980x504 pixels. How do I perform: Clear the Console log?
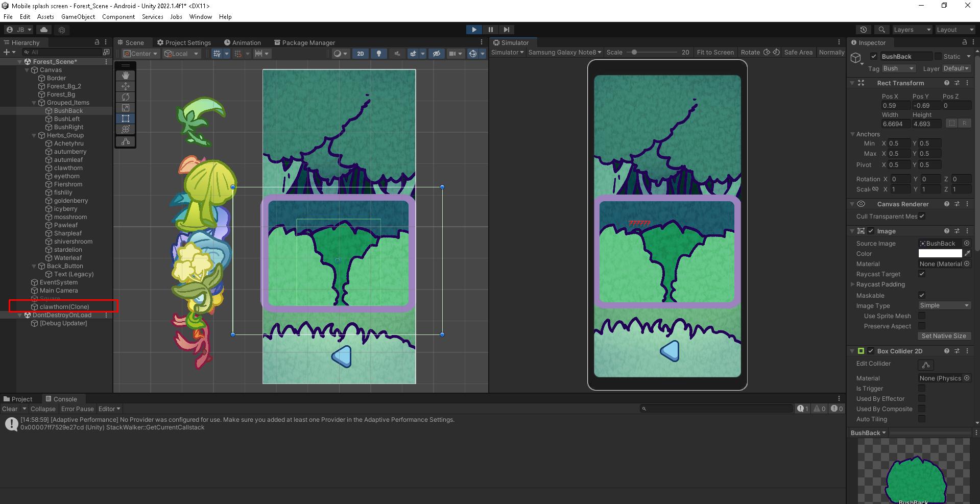[10, 409]
